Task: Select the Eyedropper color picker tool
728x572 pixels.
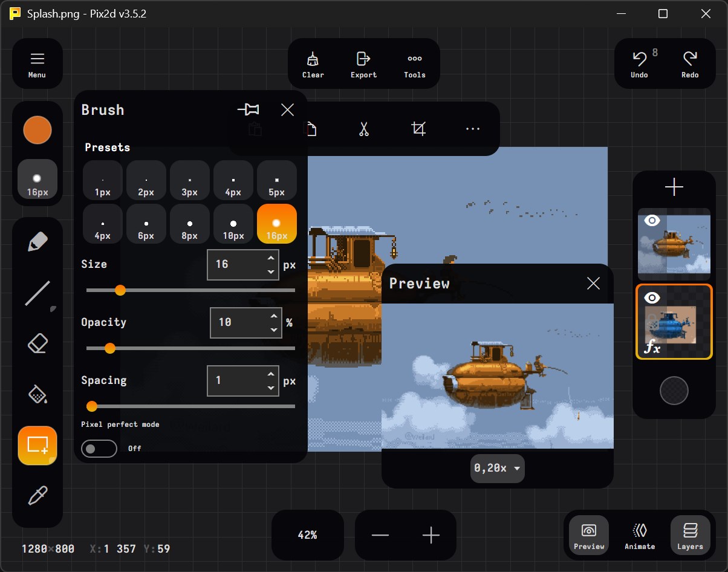Action: click(37, 496)
